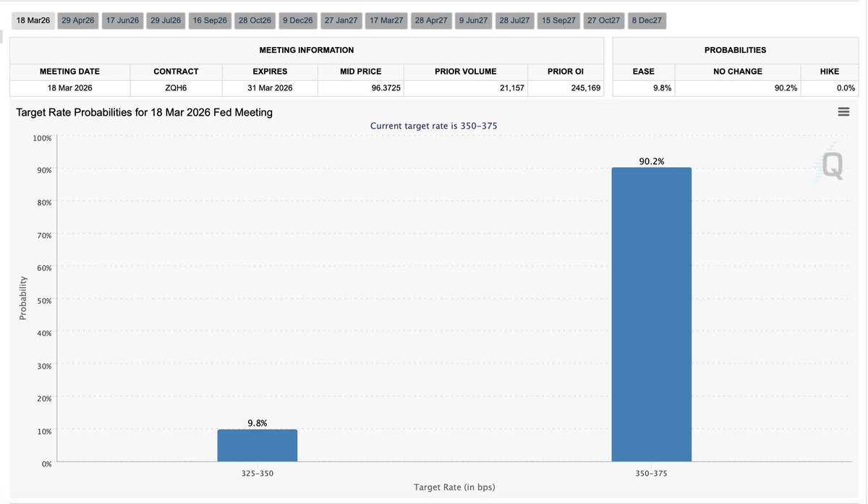Click the 90.2% bar for 350-375
868x504 pixels.
(651, 315)
